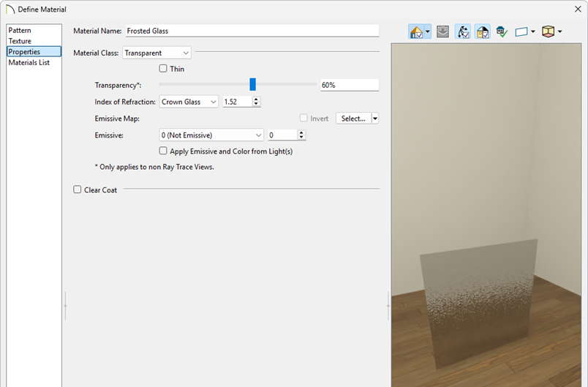Close the Define Material dialog
The image size is (588, 387).
(x=578, y=9)
